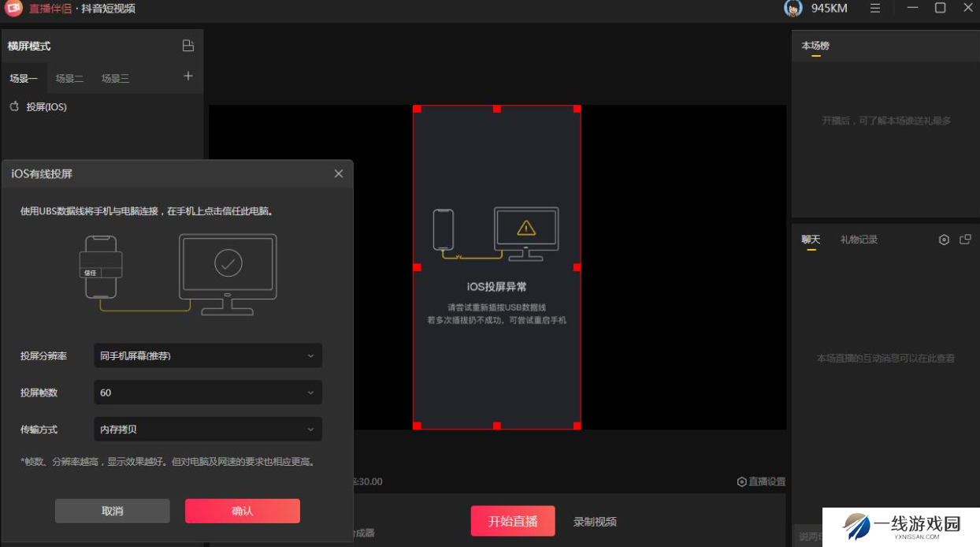Viewport: 980px width, 547px height.
Task: Open the user avatar profile
Action: 793,9
